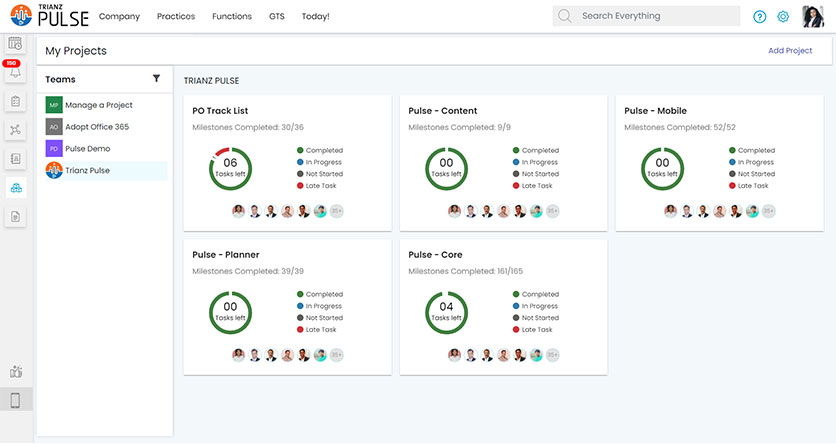The width and height of the screenshot is (836, 444).
Task: Open the document sidebar icon
Action: coord(15,216)
